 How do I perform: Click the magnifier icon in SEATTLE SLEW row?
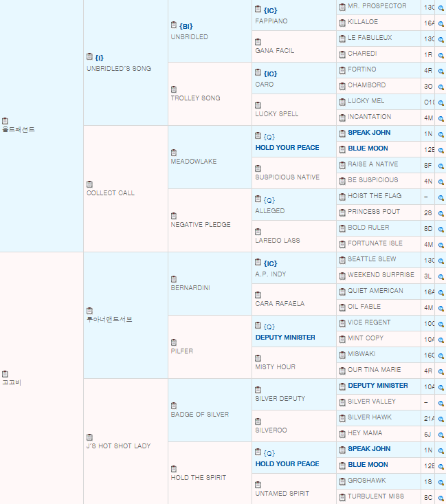(441, 260)
